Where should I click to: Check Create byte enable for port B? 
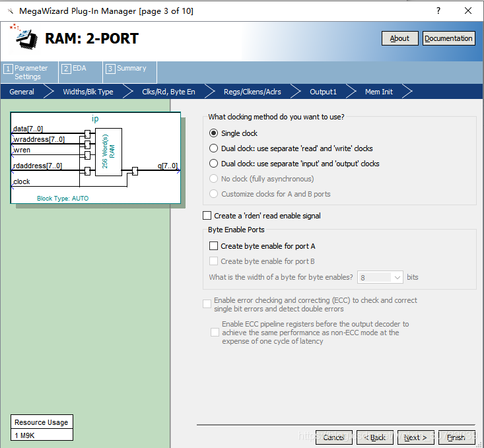click(213, 261)
